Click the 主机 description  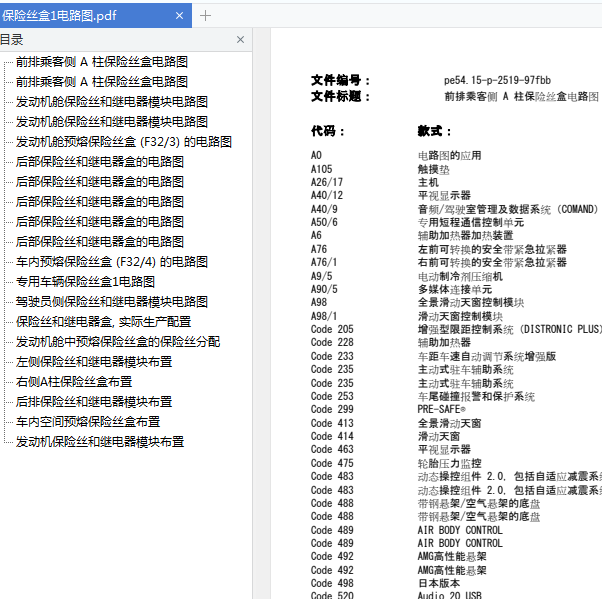[x=428, y=182]
